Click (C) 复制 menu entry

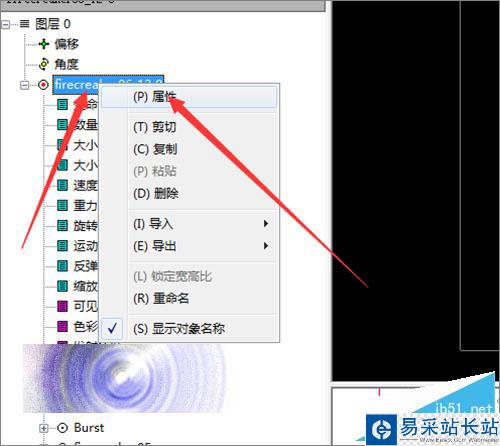[155, 149]
